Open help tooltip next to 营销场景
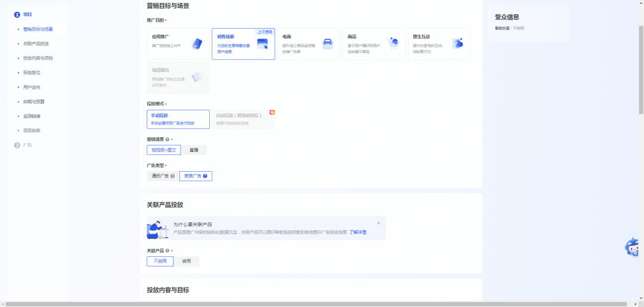The image size is (644, 307). [x=167, y=139]
